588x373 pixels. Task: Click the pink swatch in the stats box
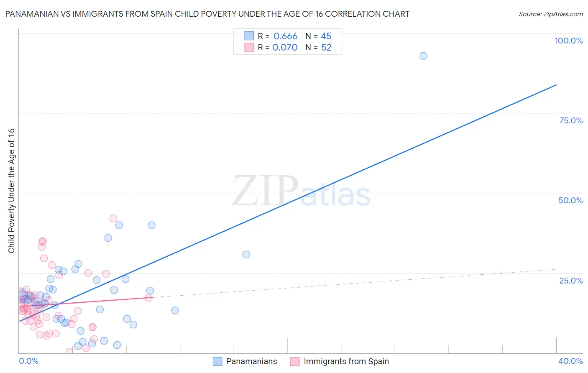click(249, 47)
